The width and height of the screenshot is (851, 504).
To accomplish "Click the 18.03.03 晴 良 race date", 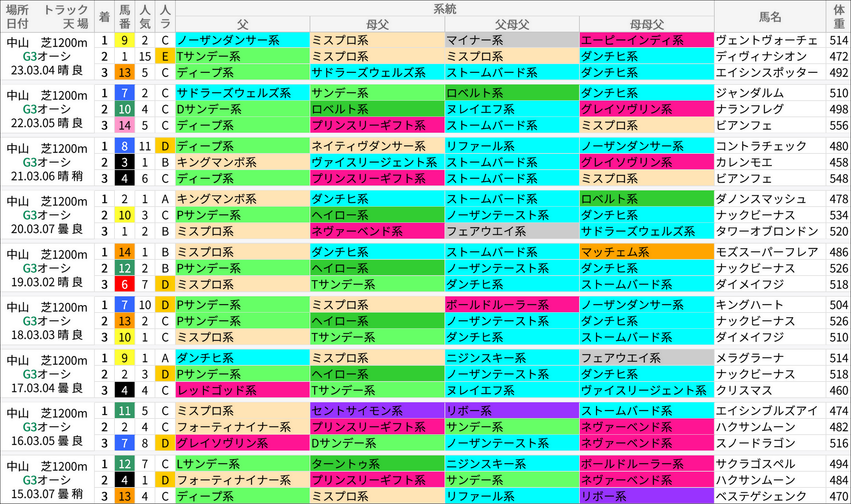I will point(47,335).
